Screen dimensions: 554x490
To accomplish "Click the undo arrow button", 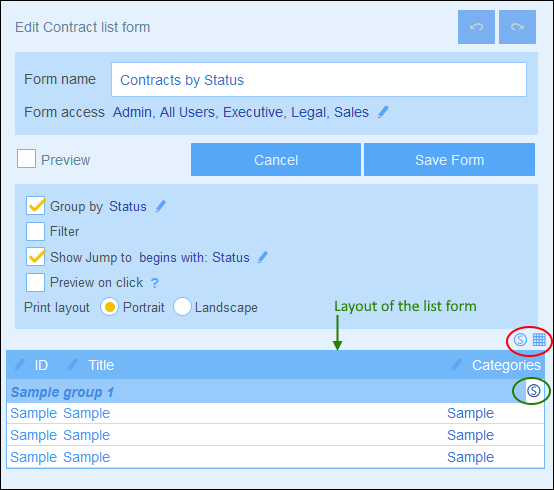I will (476, 27).
